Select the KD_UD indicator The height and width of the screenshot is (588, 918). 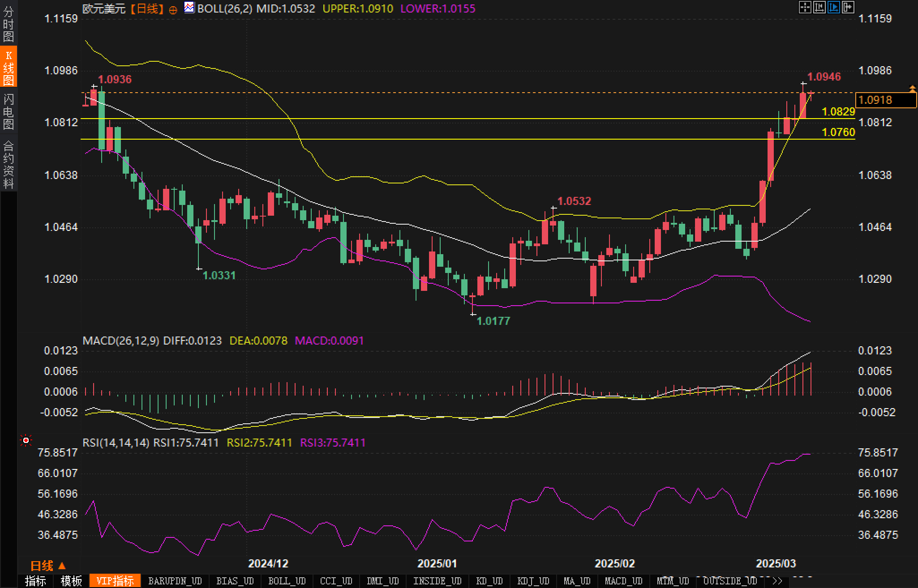(x=489, y=581)
